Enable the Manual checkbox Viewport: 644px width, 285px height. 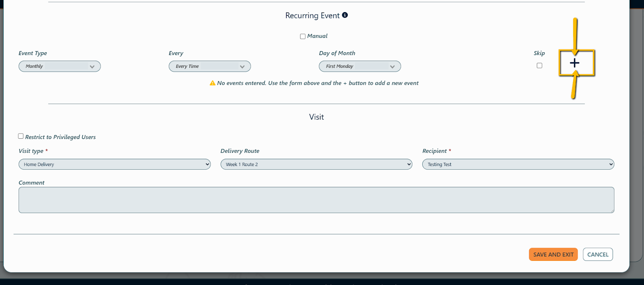click(x=303, y=36)
